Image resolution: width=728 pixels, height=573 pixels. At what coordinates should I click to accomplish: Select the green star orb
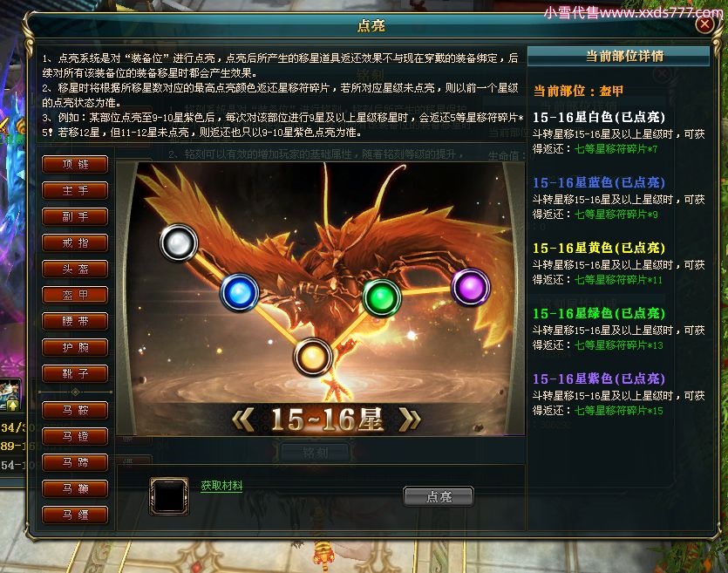click(x=382, y=297)
